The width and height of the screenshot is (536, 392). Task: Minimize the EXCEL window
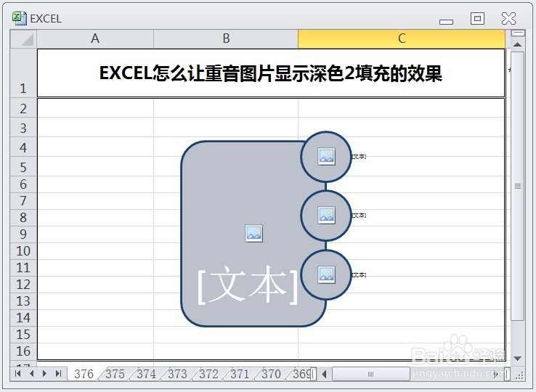pyautogui.click(x=446, y=22)
